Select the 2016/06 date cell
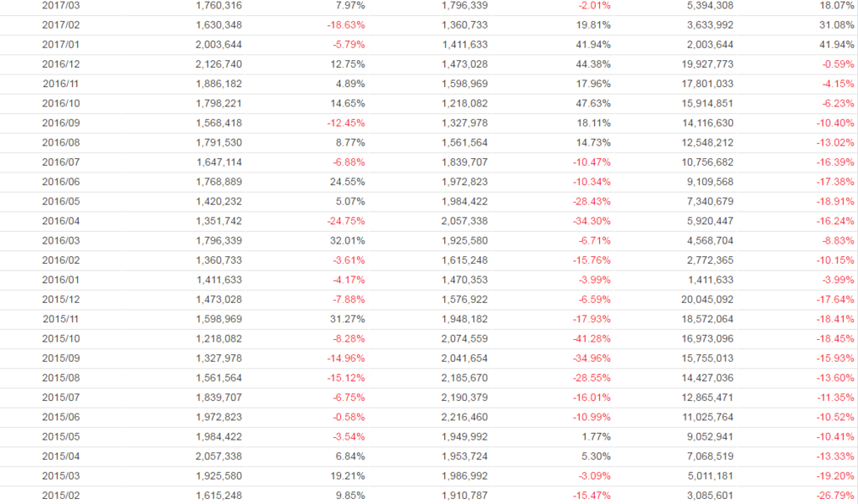 61,182
